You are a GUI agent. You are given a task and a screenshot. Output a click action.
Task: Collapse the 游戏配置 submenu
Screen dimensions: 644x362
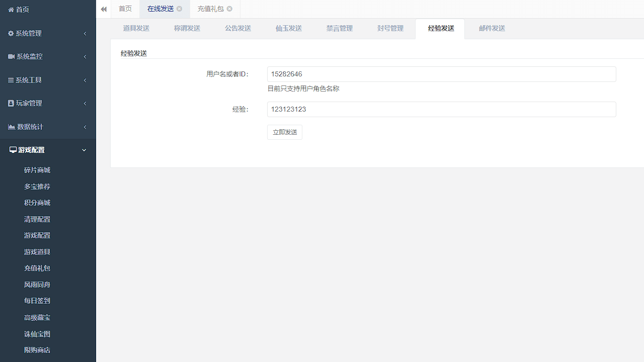(84, 150)
